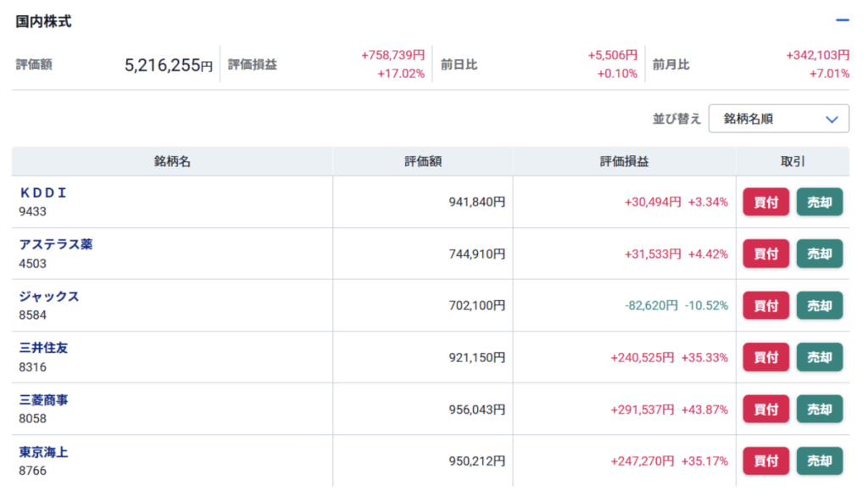Click the 買付 button for KDDI

[765, 202]
